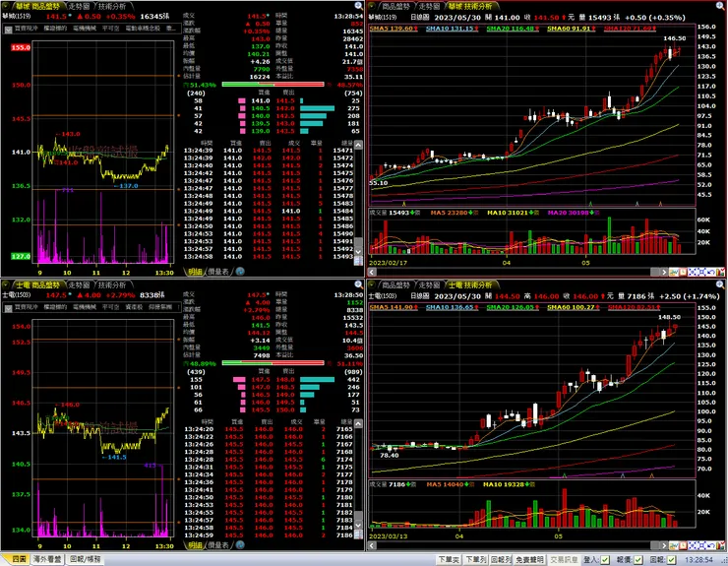This screenshot has width=728, height=566.
Task: Click orange square icon in top-right chart toolbar
Action: pyautogui.click(x=683, y=272)
